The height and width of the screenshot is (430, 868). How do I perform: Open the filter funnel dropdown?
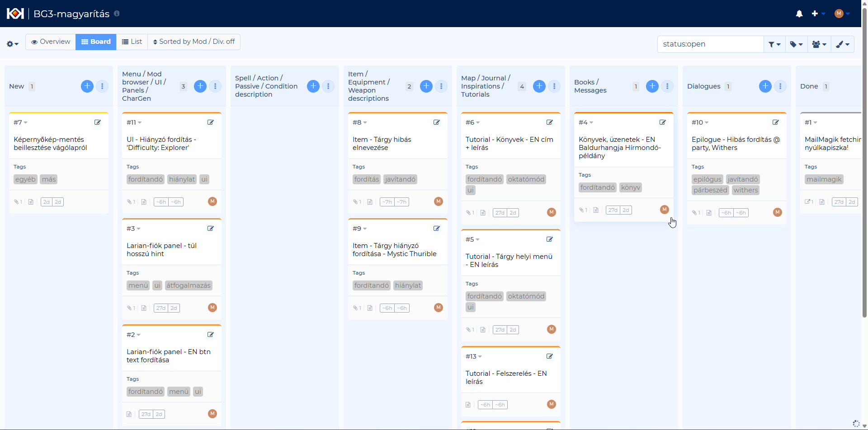click(x=774, y=44)
